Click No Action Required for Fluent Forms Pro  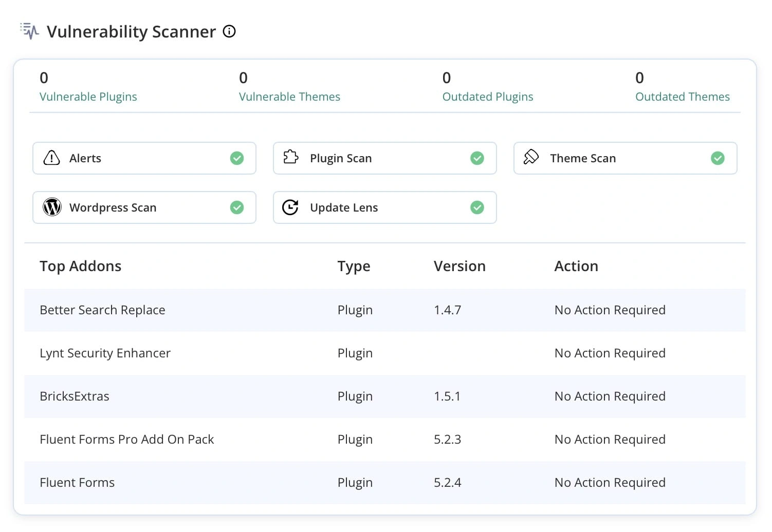(610, 440)
